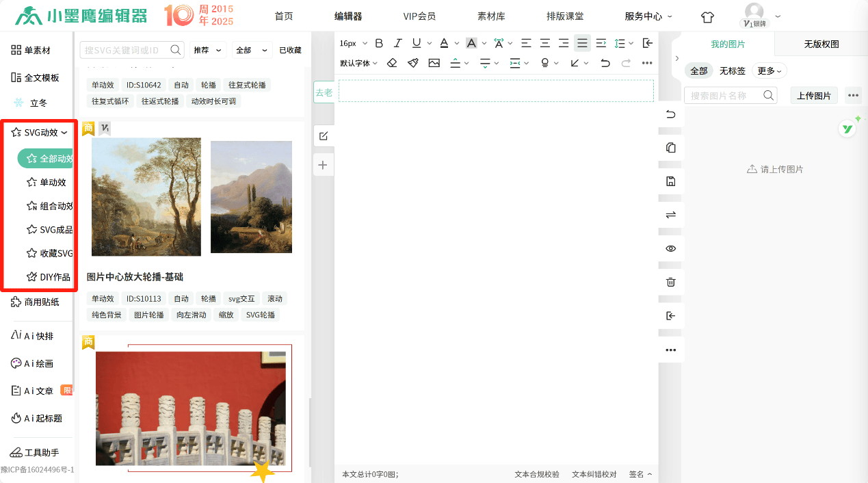
Task: Toggle italic text formatting
Action: 397,43
